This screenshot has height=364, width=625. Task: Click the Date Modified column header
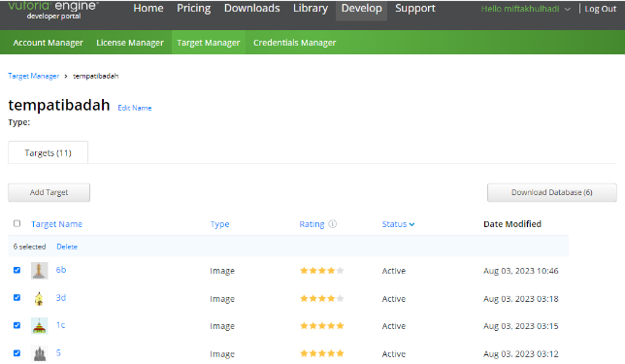(x=512, y=224)
